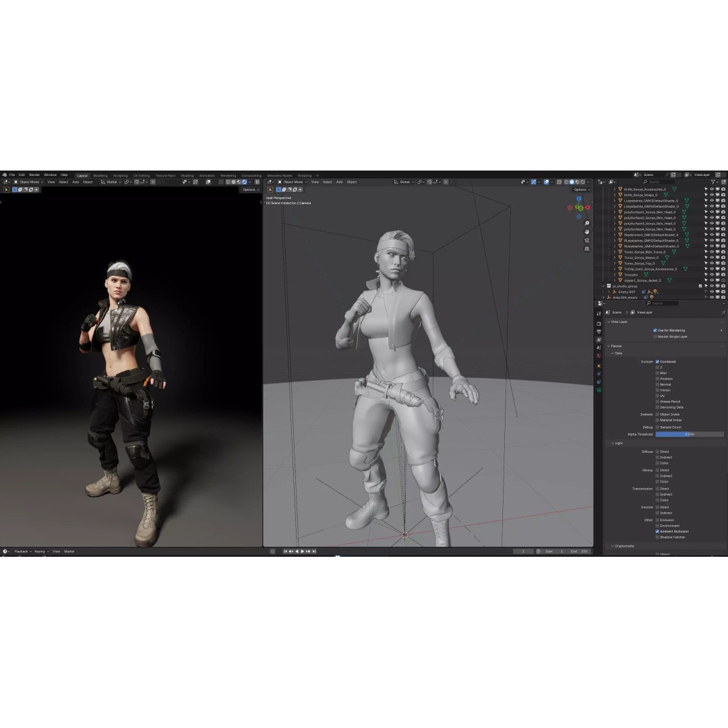Open the Output properties tab icon
The width and height of the screenshot is (728, 728).
pyautogui.click(x=599, y=332)
